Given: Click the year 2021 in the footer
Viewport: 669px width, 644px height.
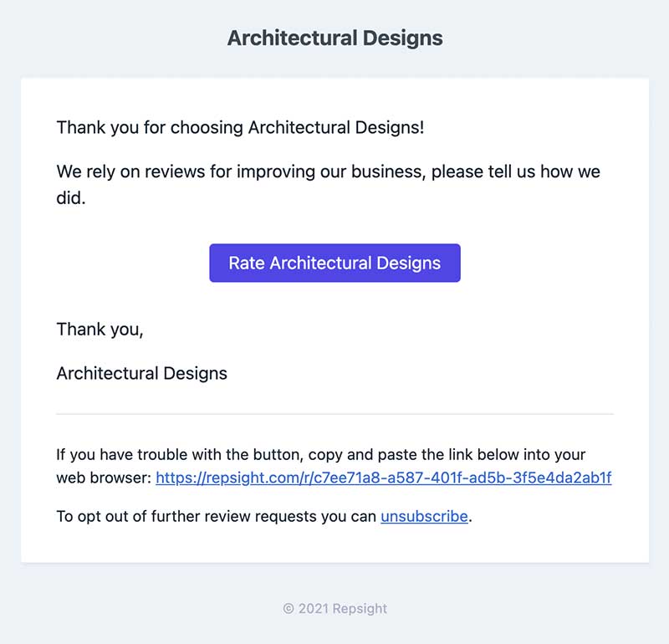Looking at the screenshot, I should (x=314, y=609).
